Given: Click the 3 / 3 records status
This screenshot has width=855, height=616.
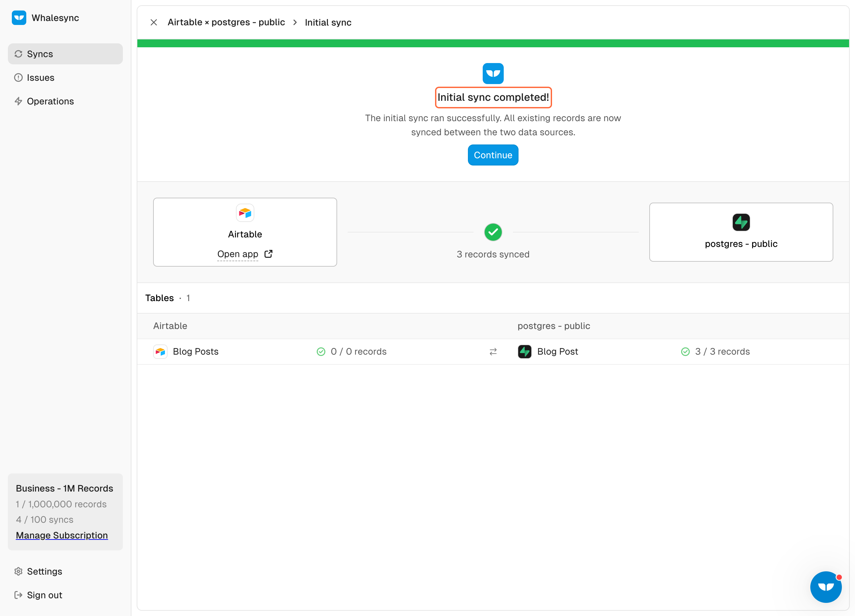Looking at the screenshot, I should click(x=722, y=352).
